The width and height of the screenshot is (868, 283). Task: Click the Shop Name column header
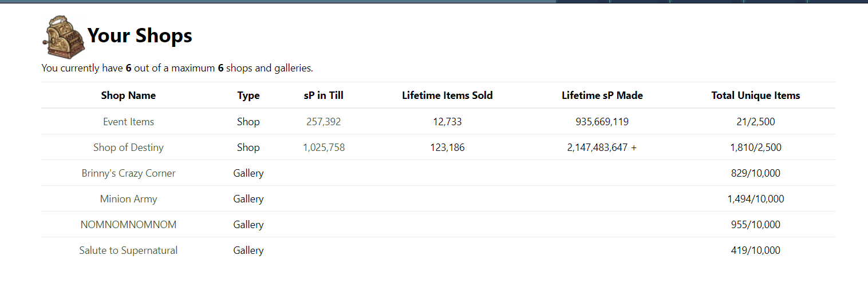128,95
